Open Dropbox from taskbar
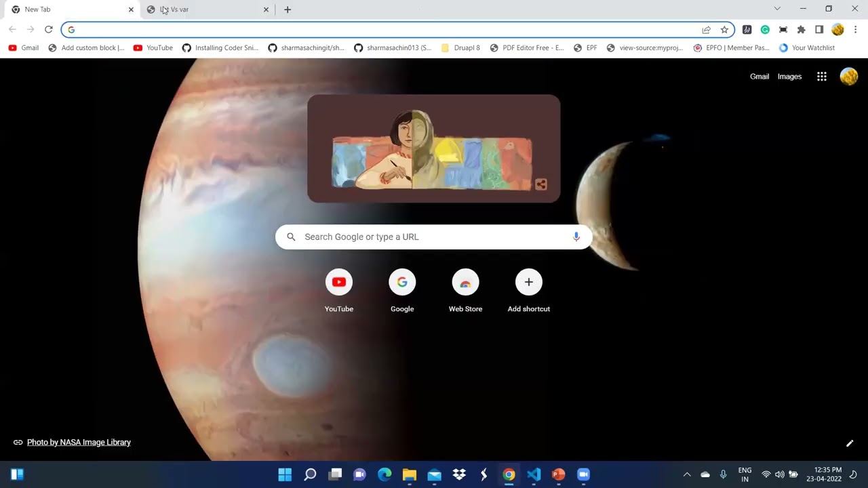This screenshot has height=488, width=868. click(459, 474)
